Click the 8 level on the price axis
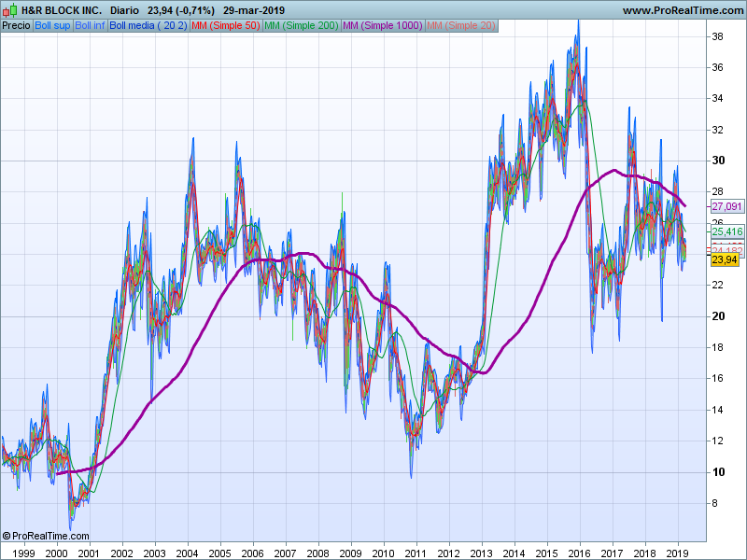The height and width of the screenshot is (560, 747). click(714, 503)
